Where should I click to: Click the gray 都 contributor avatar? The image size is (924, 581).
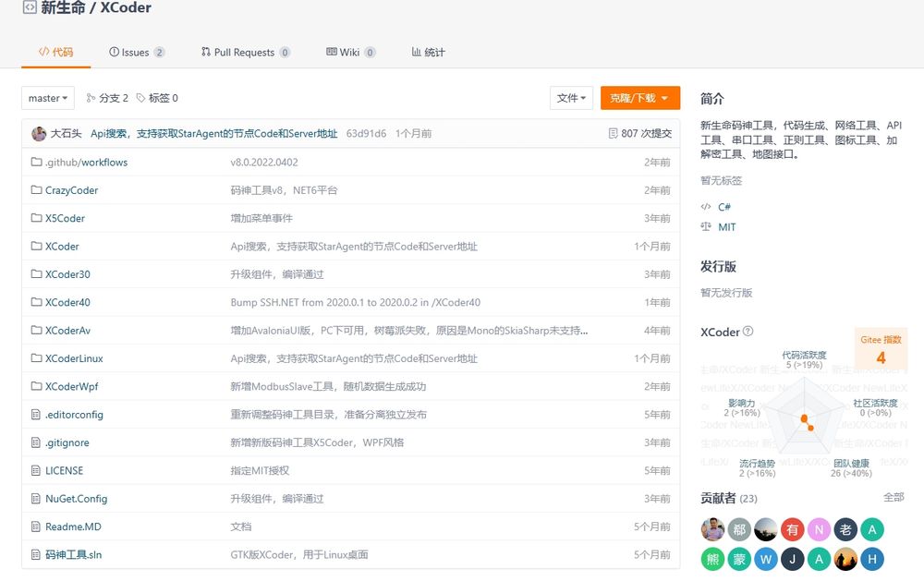pos(739,529)
